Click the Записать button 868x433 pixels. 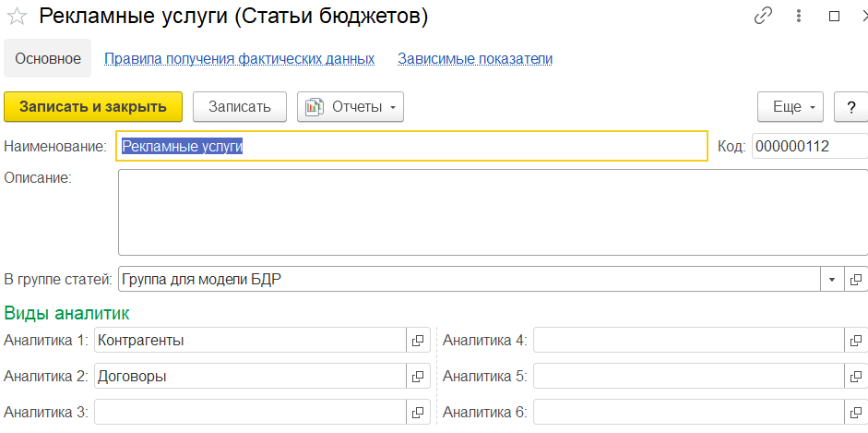click(x=240, y=107)
